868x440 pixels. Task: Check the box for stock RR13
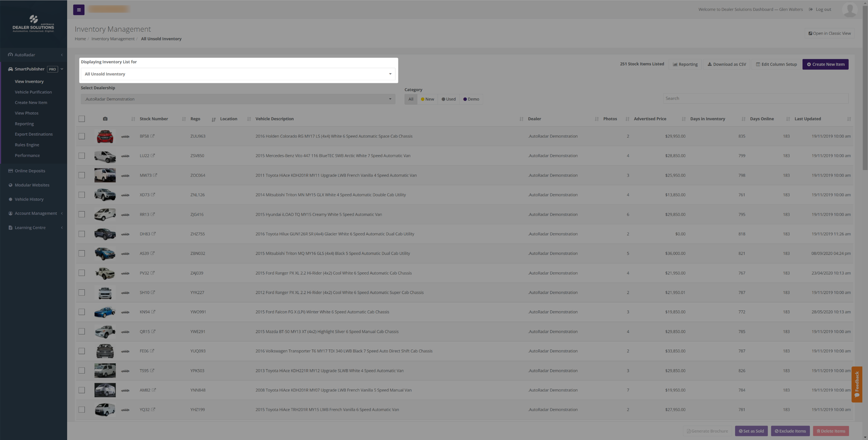82,214
